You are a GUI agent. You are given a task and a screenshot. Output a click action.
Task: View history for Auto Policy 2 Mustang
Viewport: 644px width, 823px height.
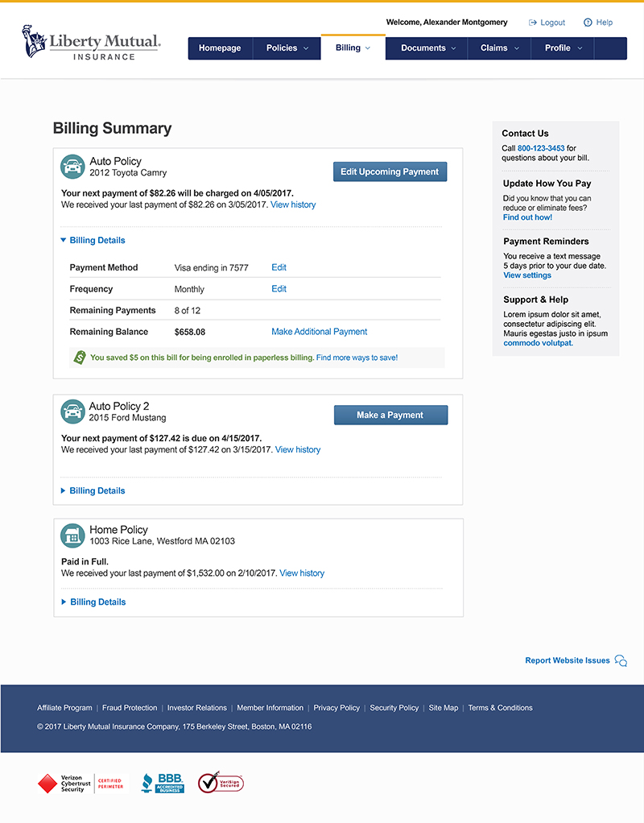click(x=298, y=450)
